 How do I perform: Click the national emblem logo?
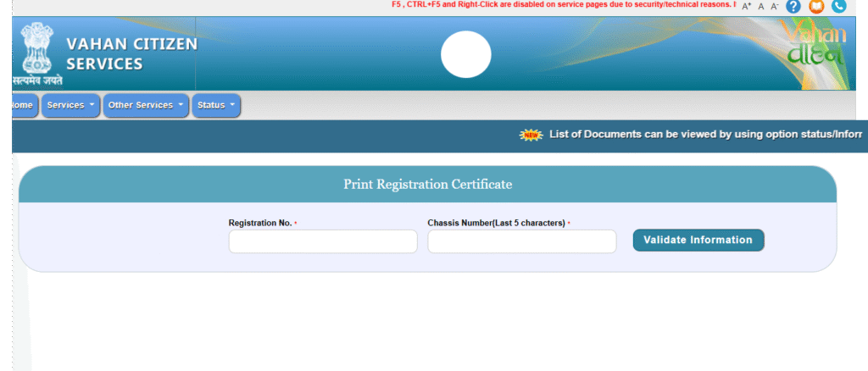click(37, 53)
